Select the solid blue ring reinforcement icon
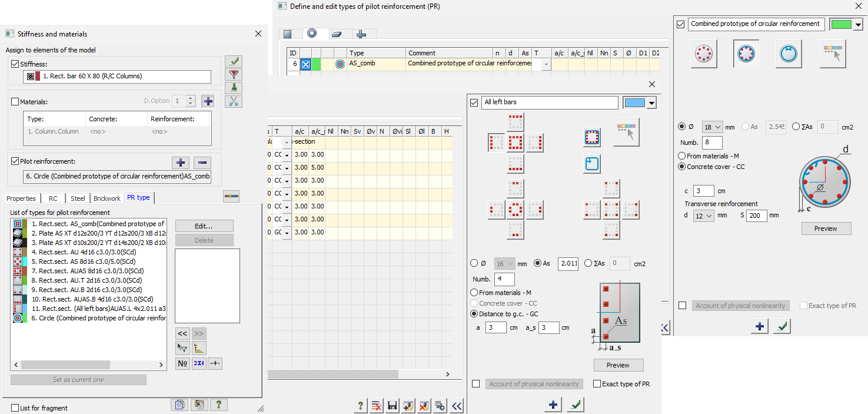 (x=788, y=54)
